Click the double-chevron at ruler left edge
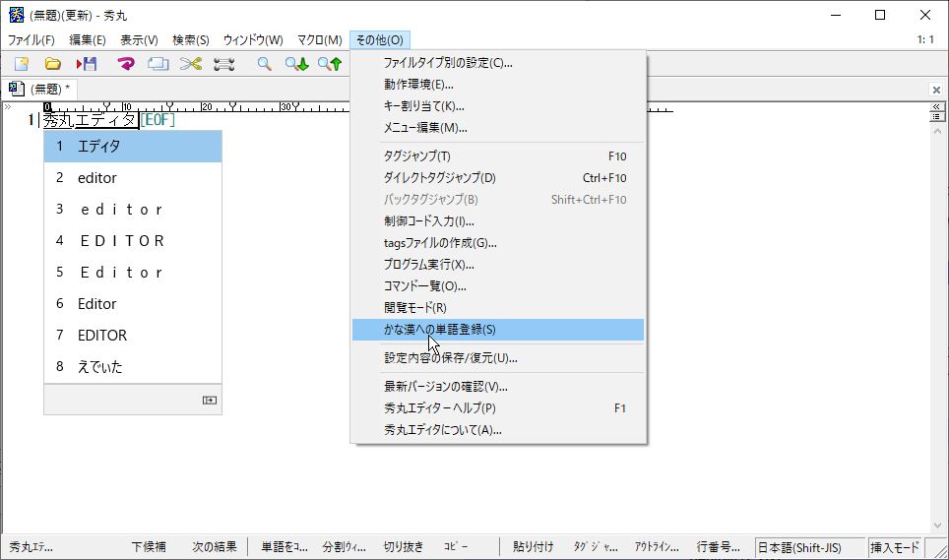 [x=7, y=107]
